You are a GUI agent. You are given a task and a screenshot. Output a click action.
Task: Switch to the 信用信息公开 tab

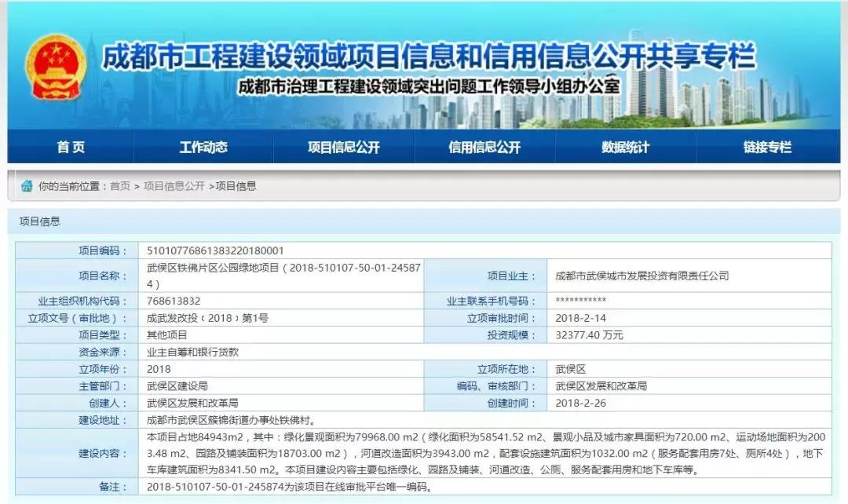click(487, 147)
